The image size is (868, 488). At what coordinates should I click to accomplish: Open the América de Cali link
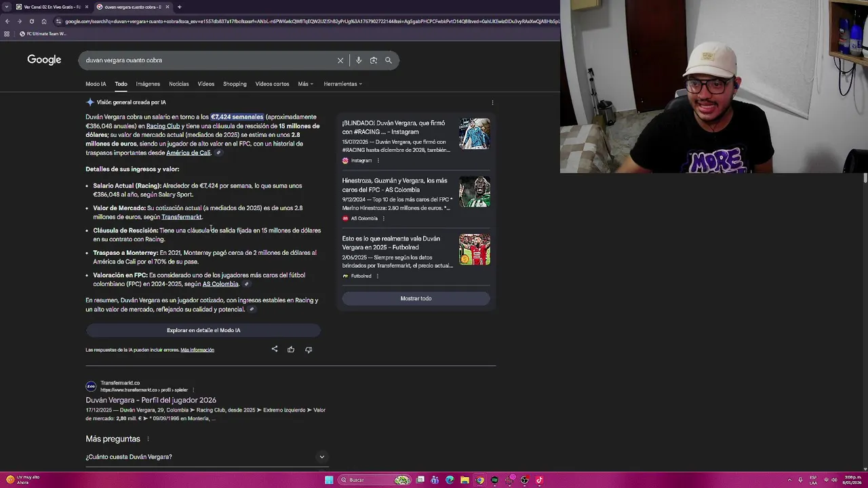pyautogui.click(x=189, y=152)
